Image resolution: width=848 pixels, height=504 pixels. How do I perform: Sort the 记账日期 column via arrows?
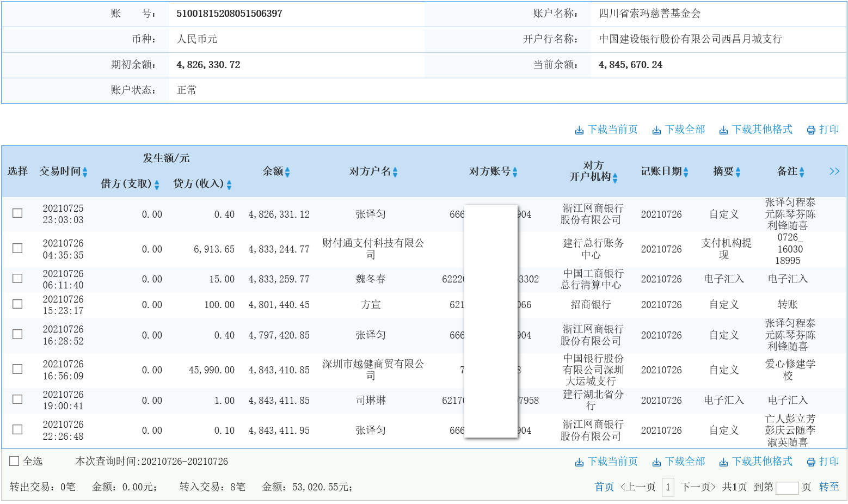pos(686,172)
